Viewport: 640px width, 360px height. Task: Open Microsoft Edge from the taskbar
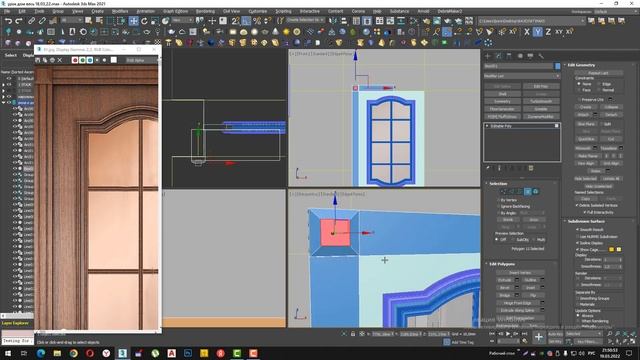point(41,353)
